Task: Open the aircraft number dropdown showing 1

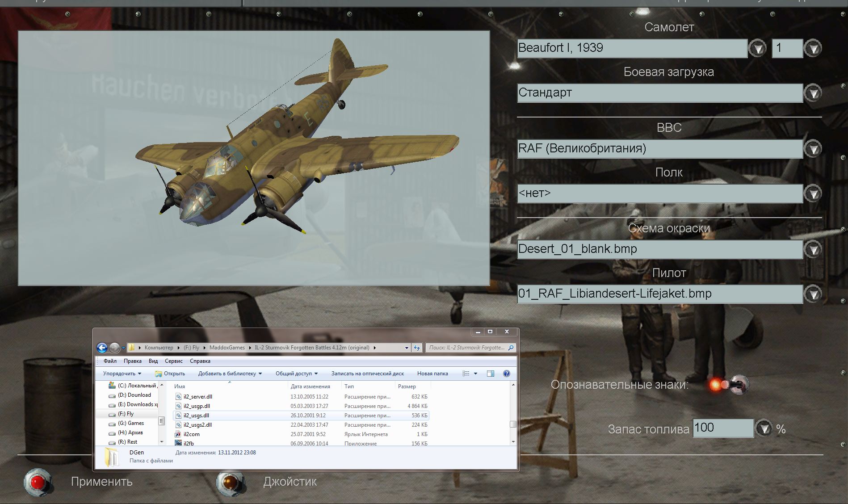Action: point(813,48)
